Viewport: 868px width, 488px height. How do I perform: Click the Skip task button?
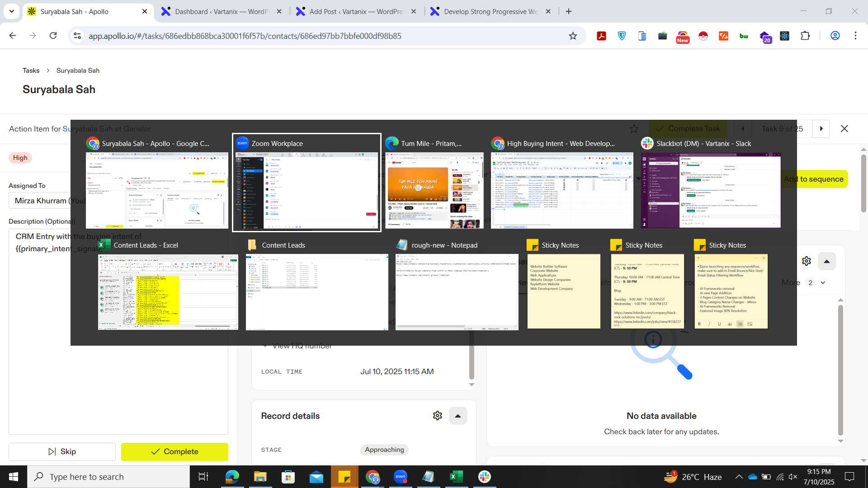[62, 451]
